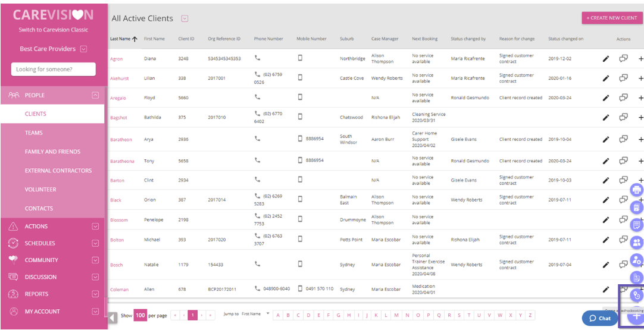This screenshot has width=644, height=330.
Task: Click the floating add person button
Action: pos(637,260)
